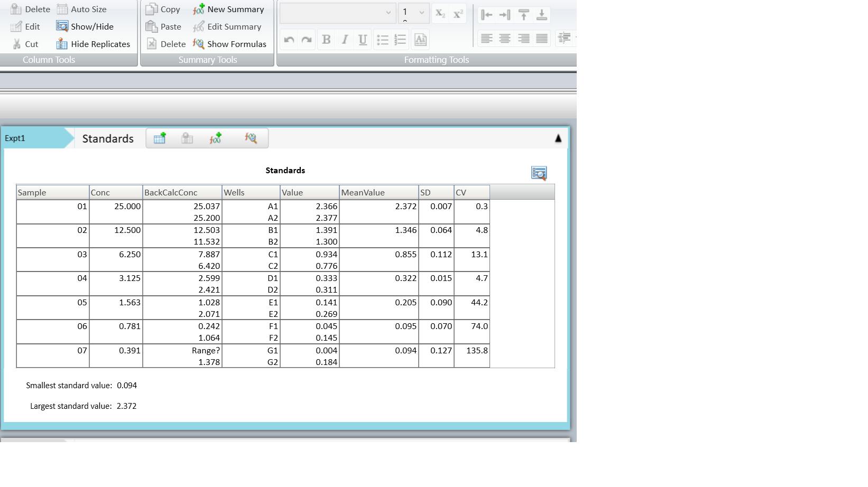
Task: Click the add column icon in section toolbar
Action: click(160, 138)
